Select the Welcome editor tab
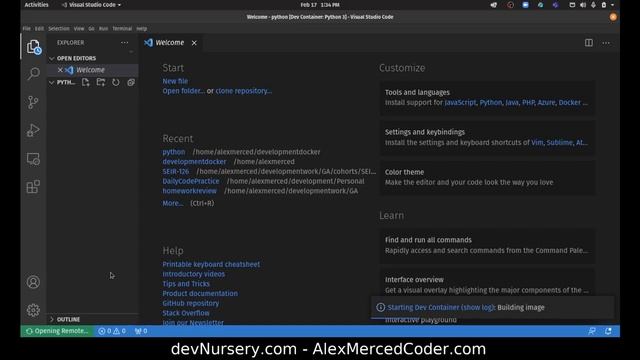Image resolution: width=640 pixels, height=360 pixels. 170,43
